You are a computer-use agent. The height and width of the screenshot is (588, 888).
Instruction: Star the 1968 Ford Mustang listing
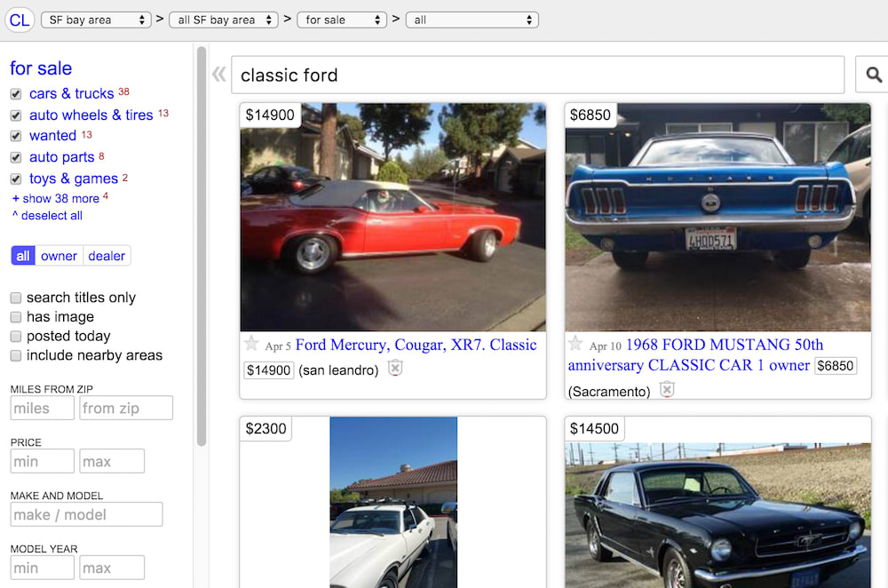(575, 343)
